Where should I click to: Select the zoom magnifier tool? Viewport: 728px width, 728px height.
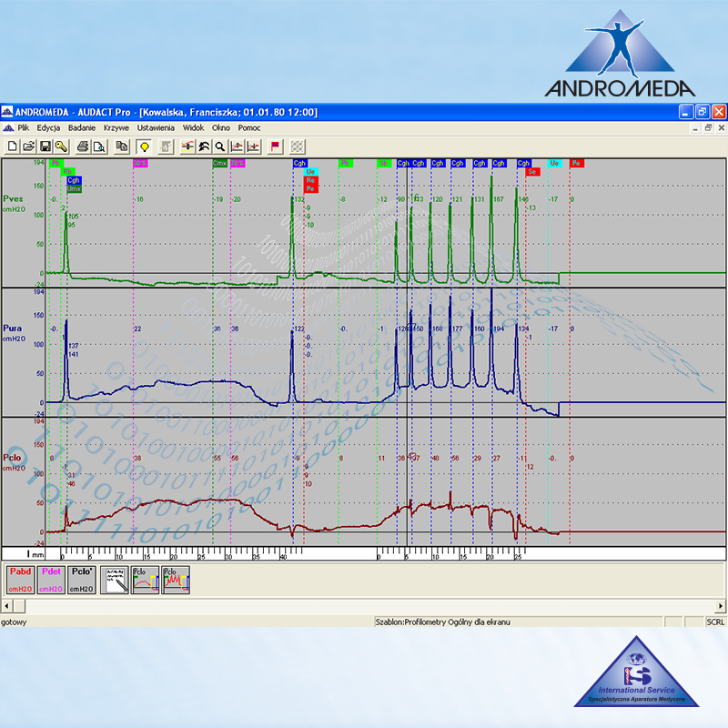pos(218,147)
